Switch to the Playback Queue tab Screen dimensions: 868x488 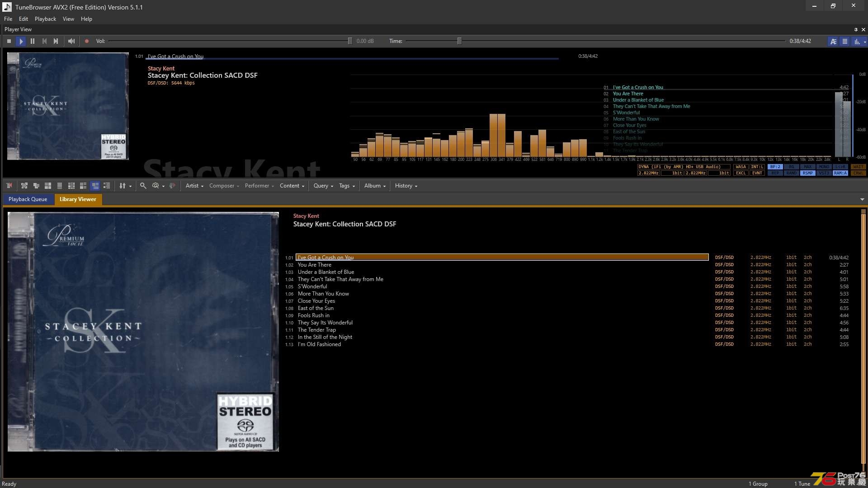28,199
